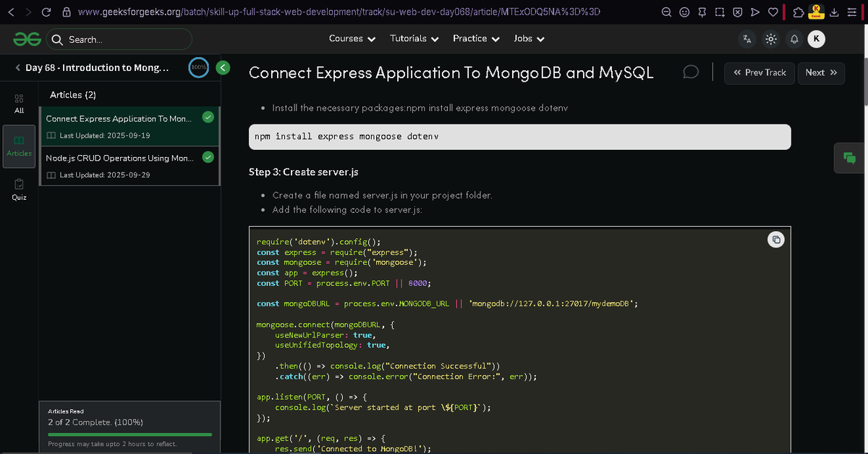This screenshot has width=868, height=454.
Task: Toggle the light/dark theme sun icon
Action: point(771,39)
